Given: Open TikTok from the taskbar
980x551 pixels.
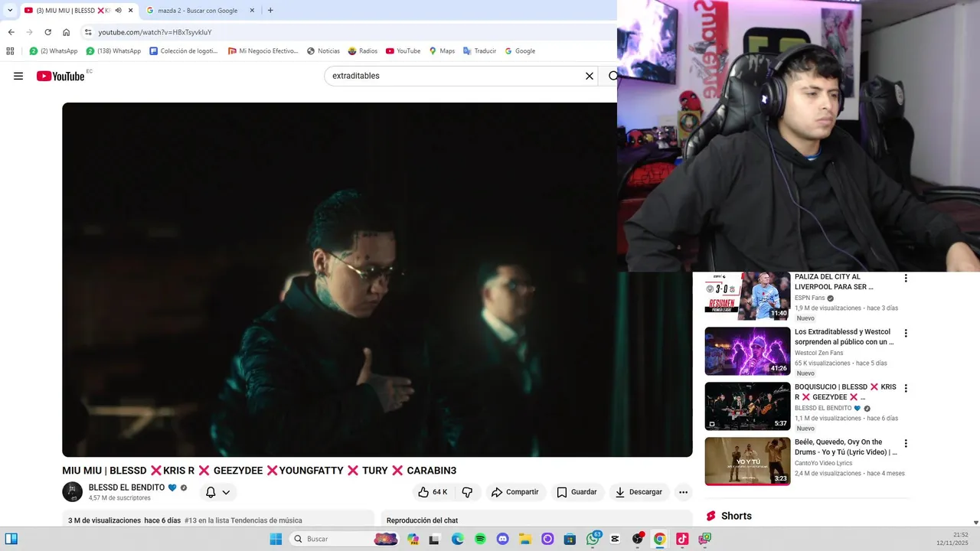Looking at the screenshot, I should (681, 539).
